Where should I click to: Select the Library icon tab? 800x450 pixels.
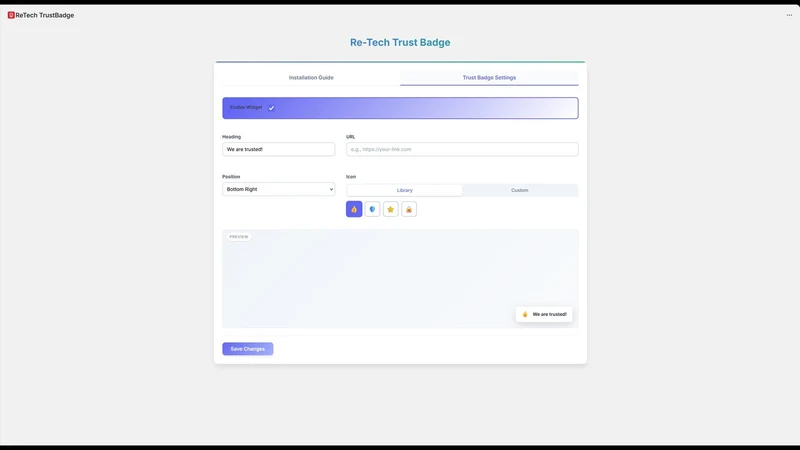(405, 190)
